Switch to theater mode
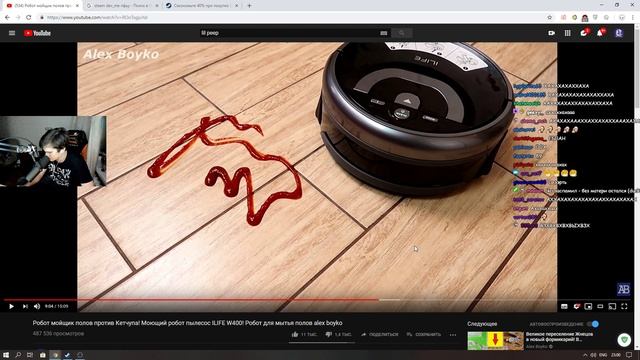 coord(600,306)
